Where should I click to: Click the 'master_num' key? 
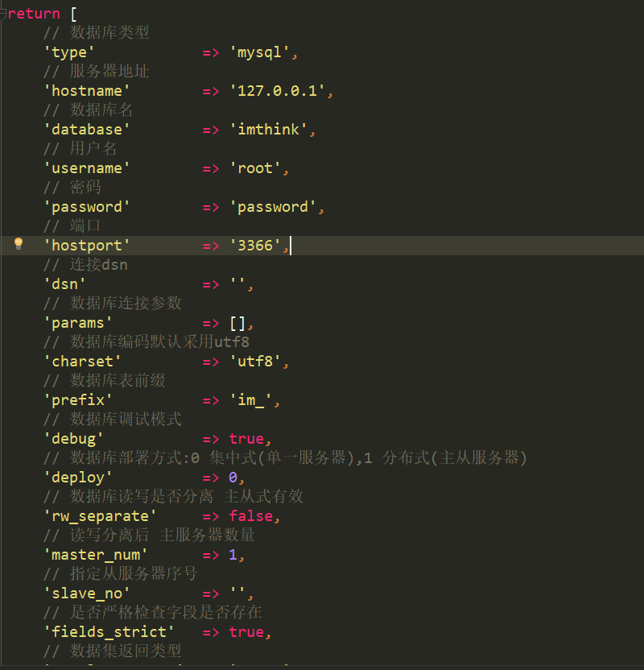coord(96,555)
